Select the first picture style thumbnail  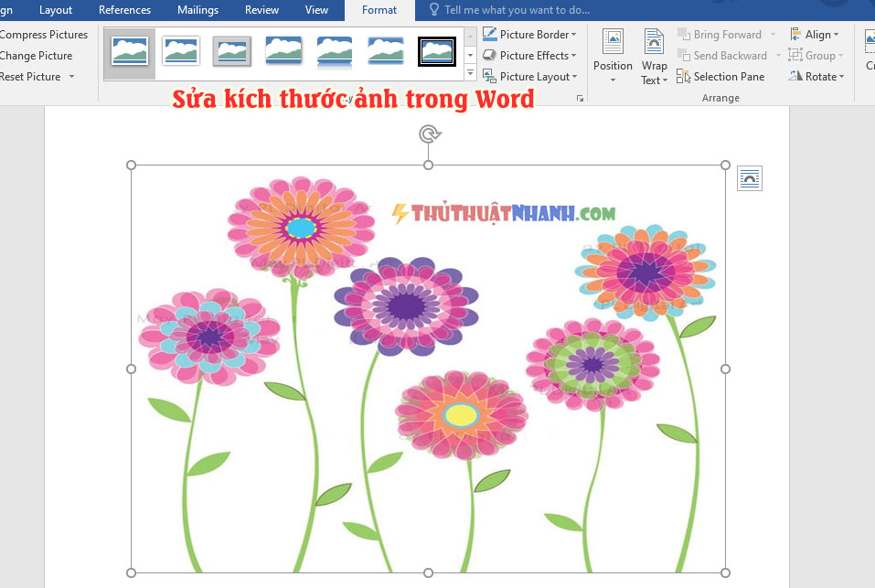click(x=130, y=51)
